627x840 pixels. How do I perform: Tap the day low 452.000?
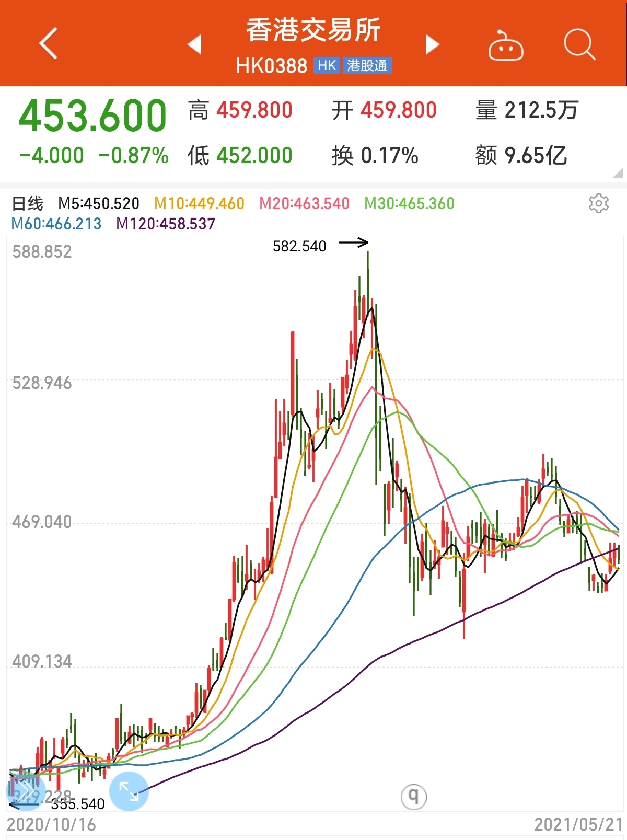coord(254,155)
